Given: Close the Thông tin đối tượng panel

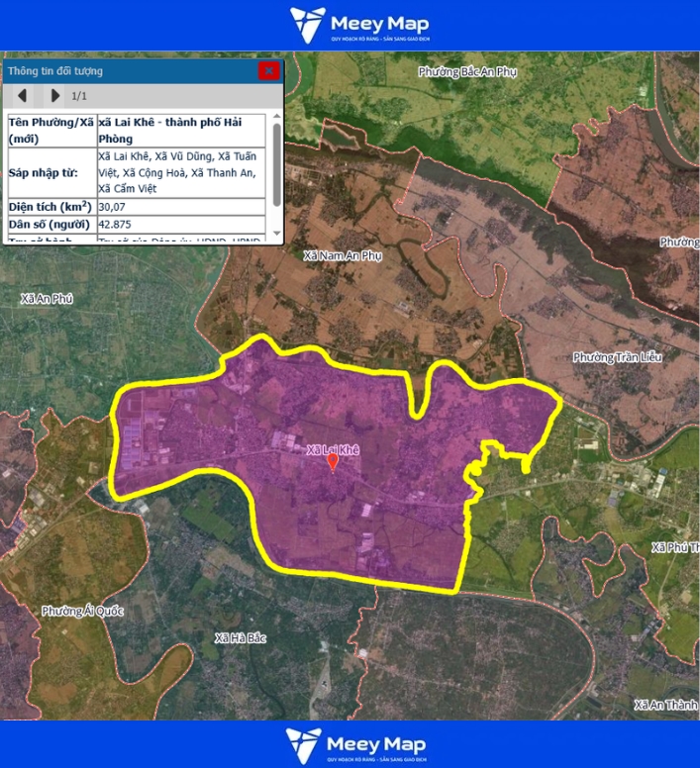Looking at the screenshot, I should click(x=268, y=70).
